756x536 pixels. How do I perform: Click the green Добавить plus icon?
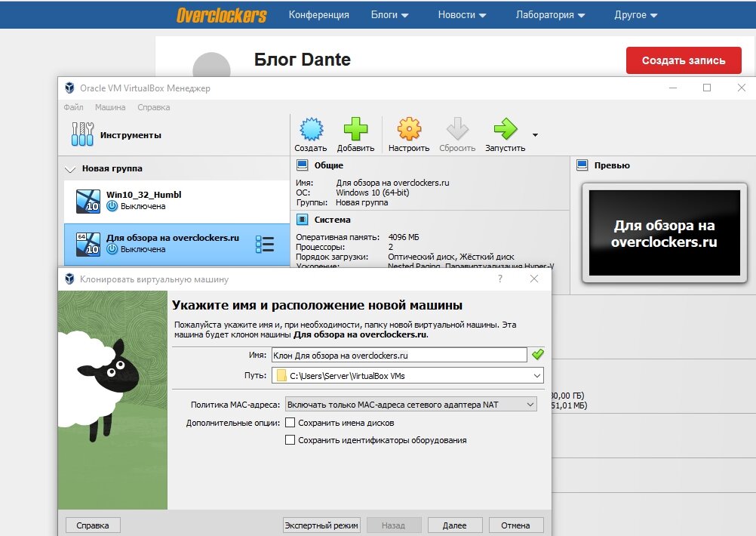coord(355,129)
